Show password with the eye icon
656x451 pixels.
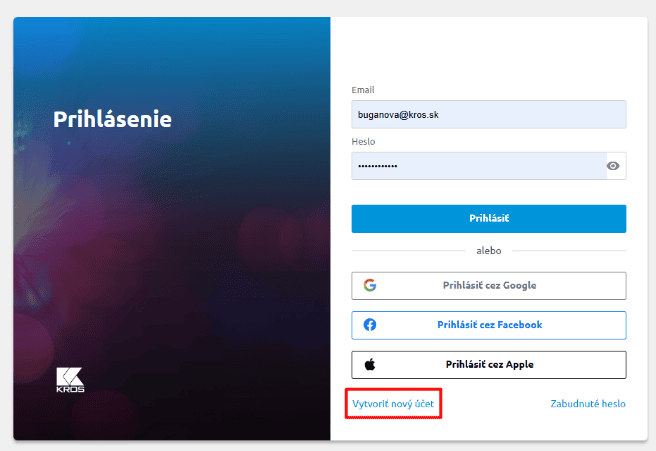[x=613, y=166]
